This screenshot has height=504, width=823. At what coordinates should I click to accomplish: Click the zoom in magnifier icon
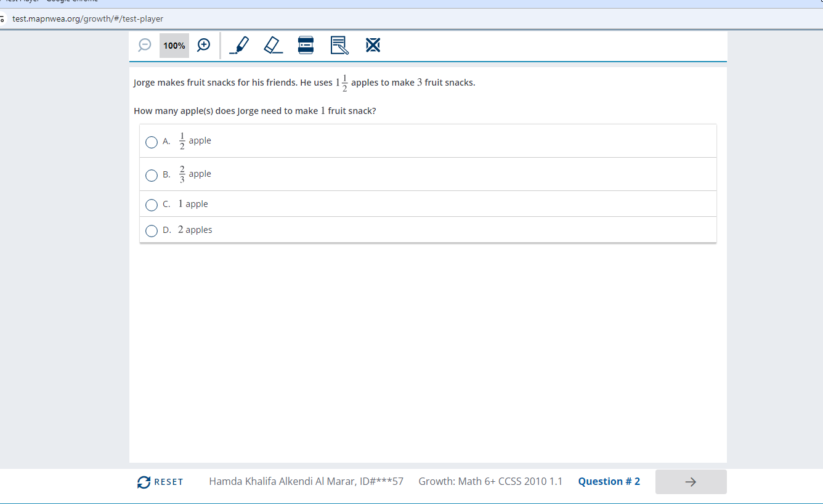(204, 45)
